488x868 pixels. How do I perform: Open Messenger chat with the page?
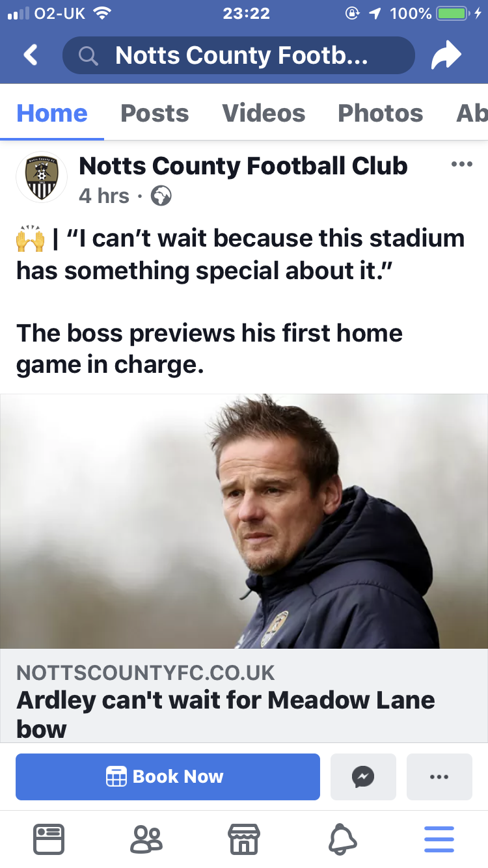[x=363, y=776]
